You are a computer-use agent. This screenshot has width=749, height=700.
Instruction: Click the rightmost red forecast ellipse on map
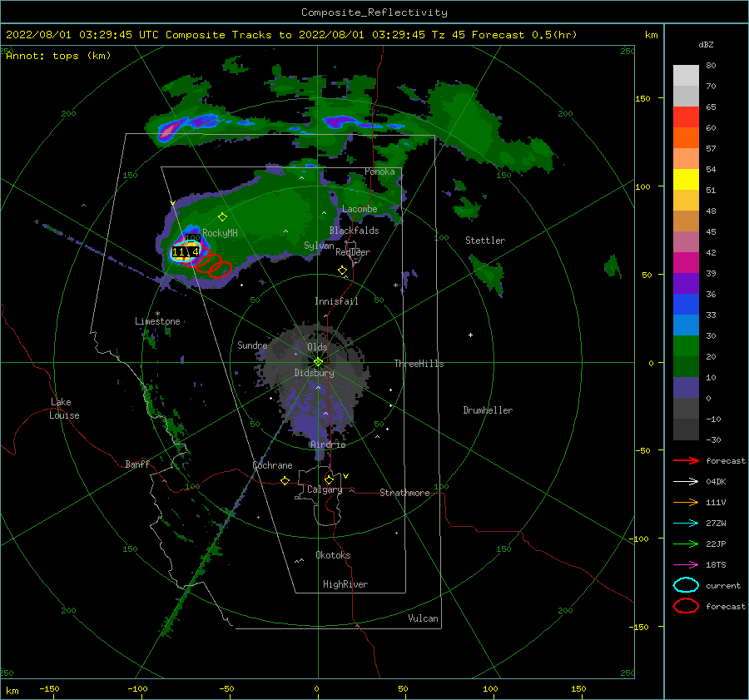tap(221, 270)
